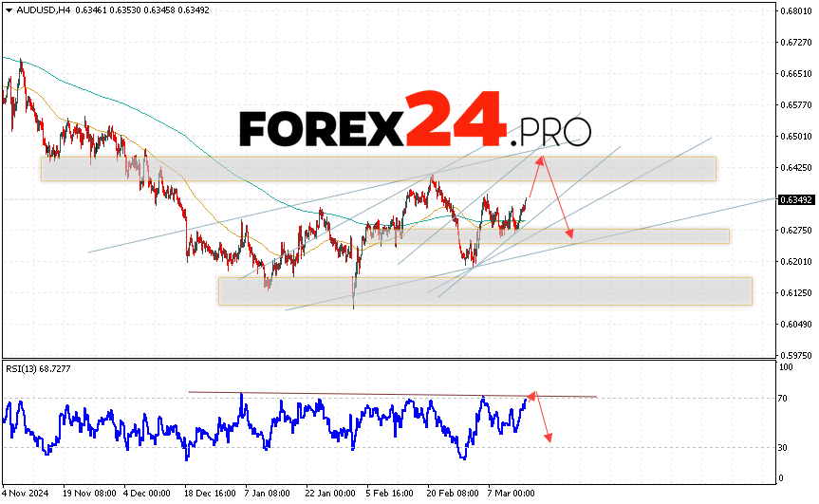The width and height of the screenshot is (819, 504).
Task: Click the RSI 30 level label
Action: tap(782, 447)
